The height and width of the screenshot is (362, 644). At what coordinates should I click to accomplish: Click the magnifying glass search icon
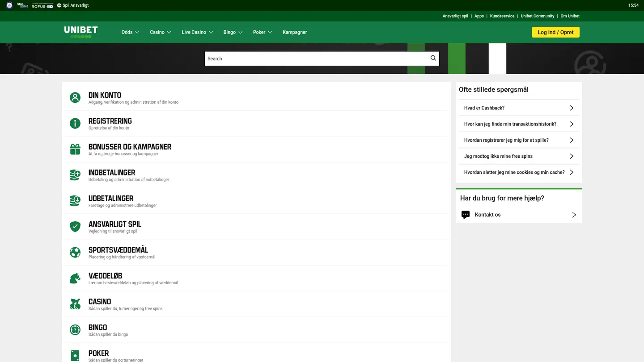click(x=433, y=58)
